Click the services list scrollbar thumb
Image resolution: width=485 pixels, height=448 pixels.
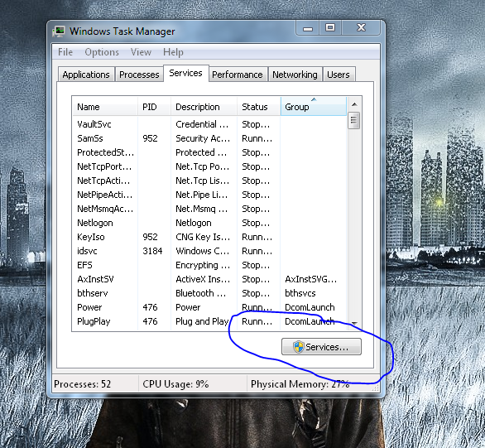tap(354, 121)
